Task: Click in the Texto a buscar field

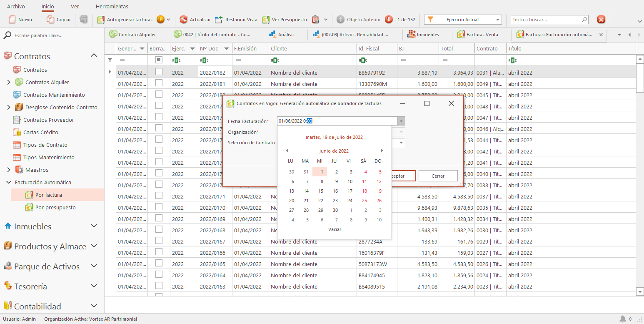Action: pos(546,20)
